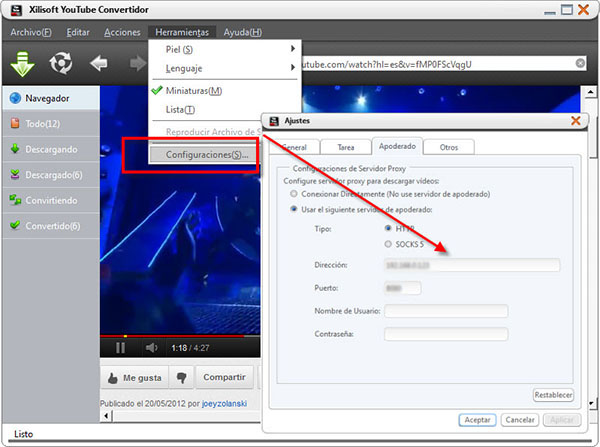The height and width of the screenshot is (447, 600).
Task: Click the vertical scrollbar up arrow
Action: pos(590,92)
